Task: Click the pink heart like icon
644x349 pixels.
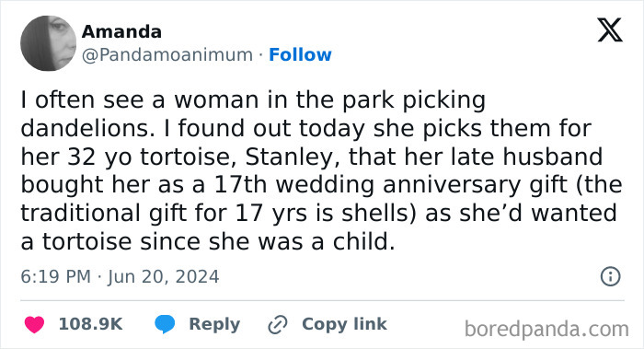Action: pos(35,324)
